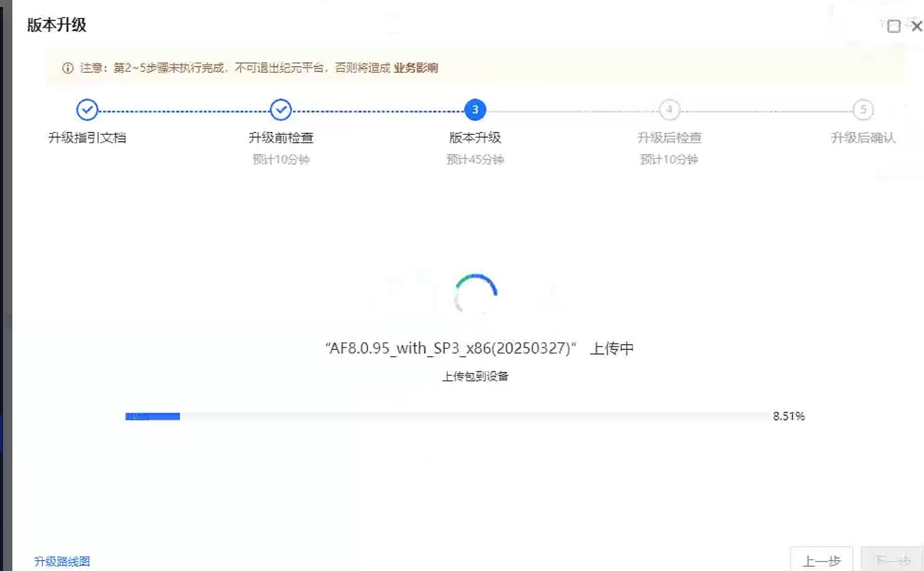Image resolution: width=924 pixels, height=571 pixels.
Task: Select the blue step 3 circle
Action: (475, 110)
